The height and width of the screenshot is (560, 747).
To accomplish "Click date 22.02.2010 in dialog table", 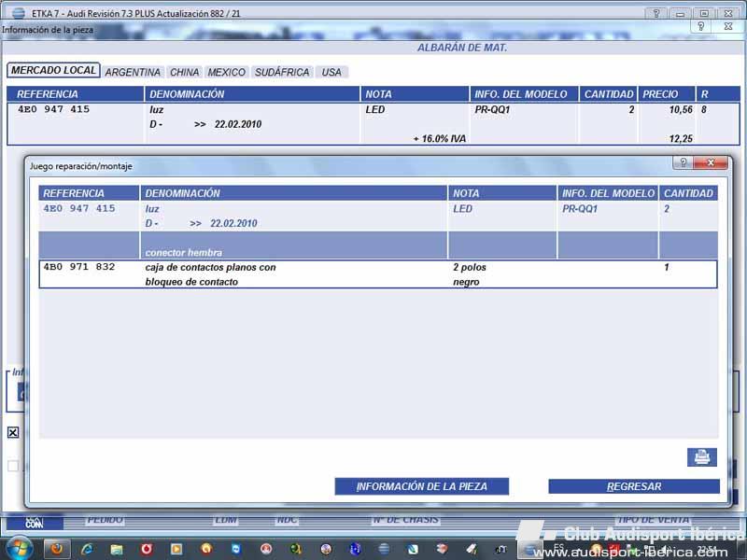I will 233,223.
